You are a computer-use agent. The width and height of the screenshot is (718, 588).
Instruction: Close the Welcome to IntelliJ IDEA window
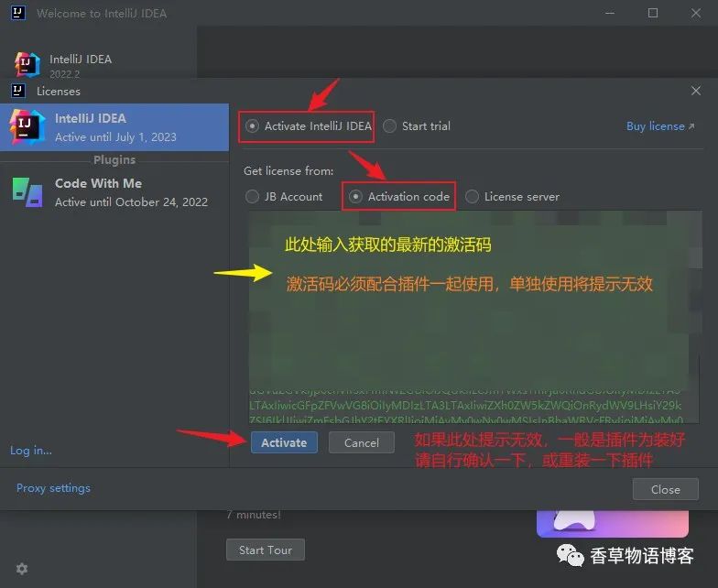point(696,13)
